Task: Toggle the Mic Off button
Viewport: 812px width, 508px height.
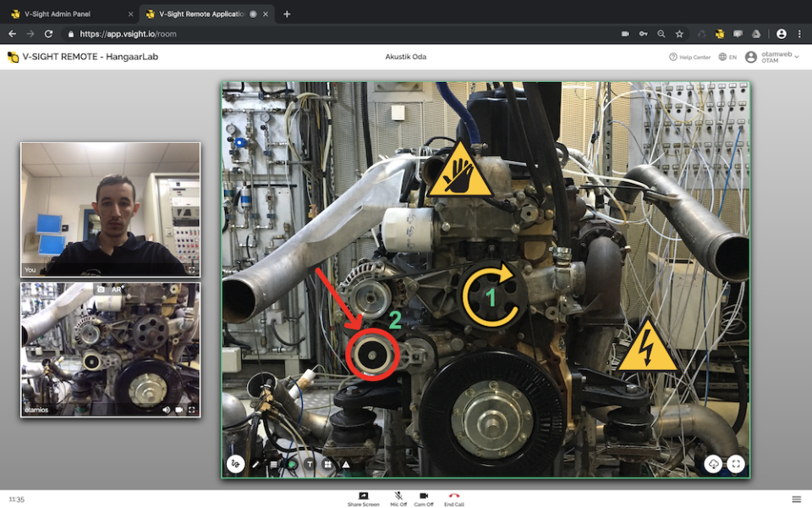Action: 398,500
